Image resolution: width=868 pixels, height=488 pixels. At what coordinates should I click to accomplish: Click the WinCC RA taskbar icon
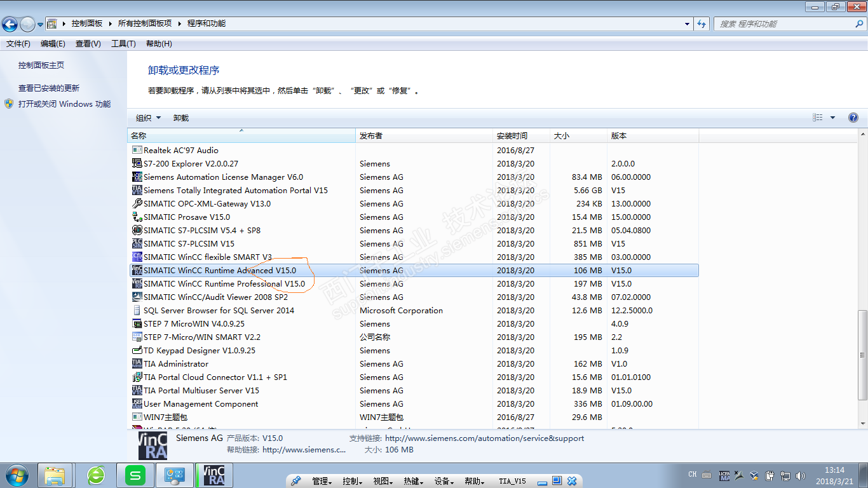(213, 475)
